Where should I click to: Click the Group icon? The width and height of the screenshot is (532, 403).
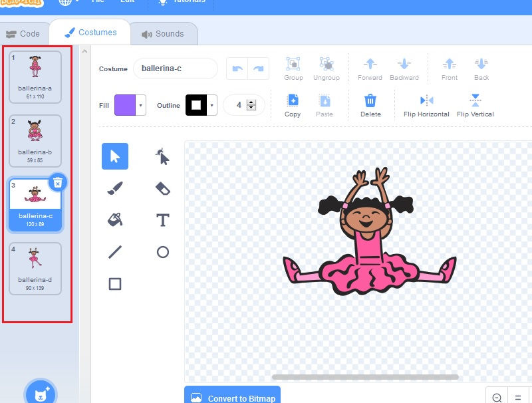[x=293, y=69]
